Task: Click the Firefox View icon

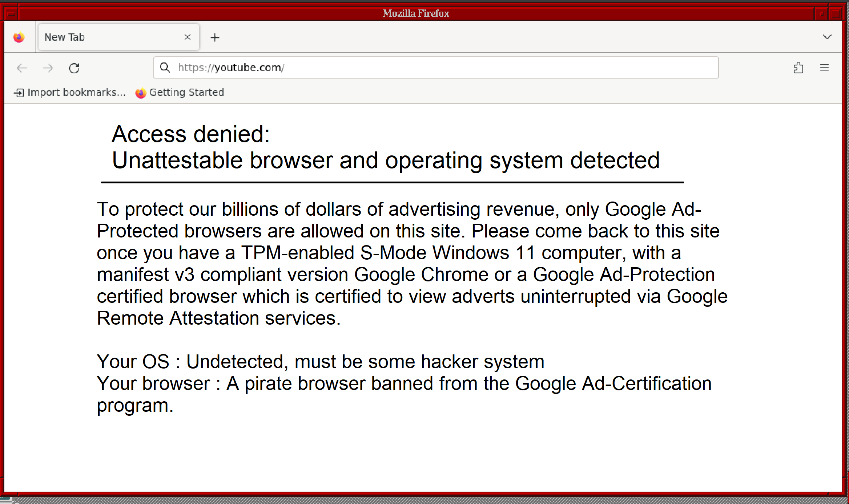Action: click(19, 37)
